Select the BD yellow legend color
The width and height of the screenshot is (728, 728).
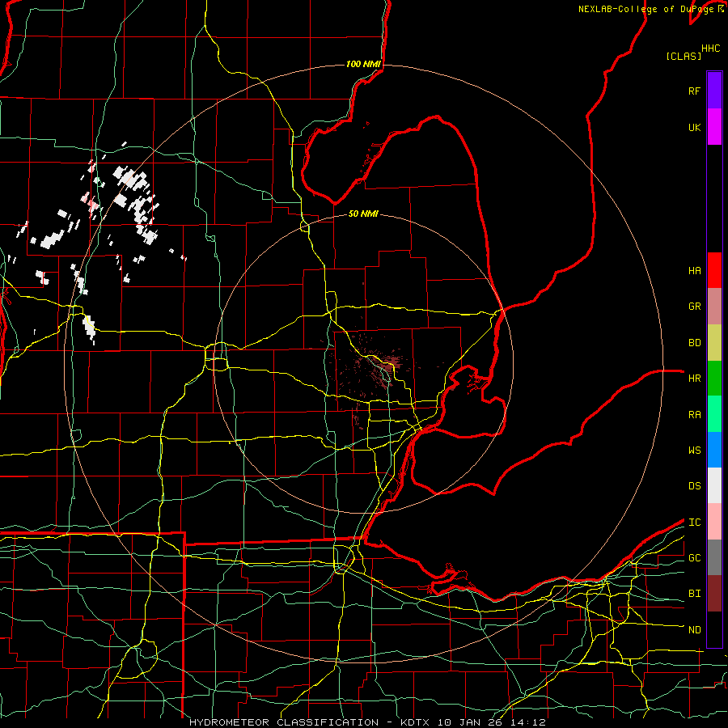(x=714, y=343)
